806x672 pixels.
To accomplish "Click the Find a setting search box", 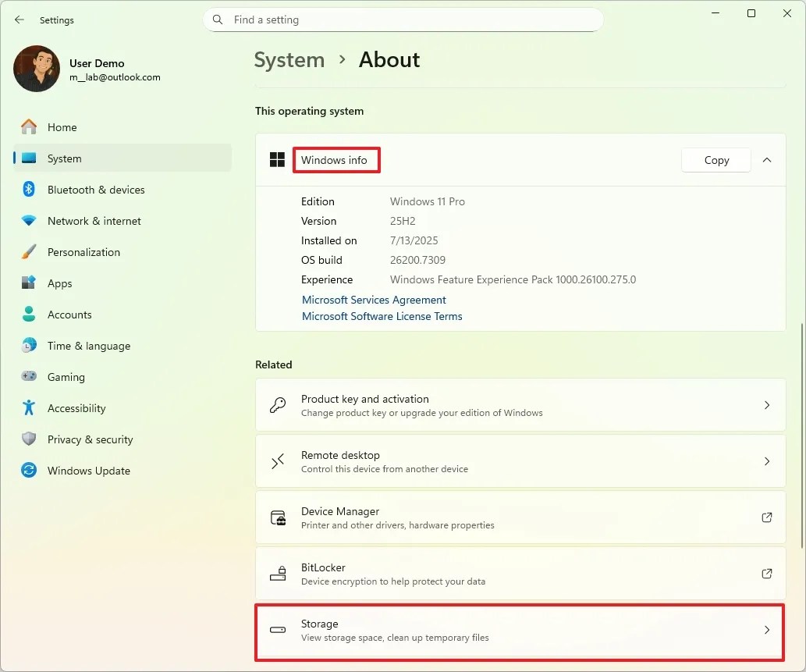I will [403, 20].
